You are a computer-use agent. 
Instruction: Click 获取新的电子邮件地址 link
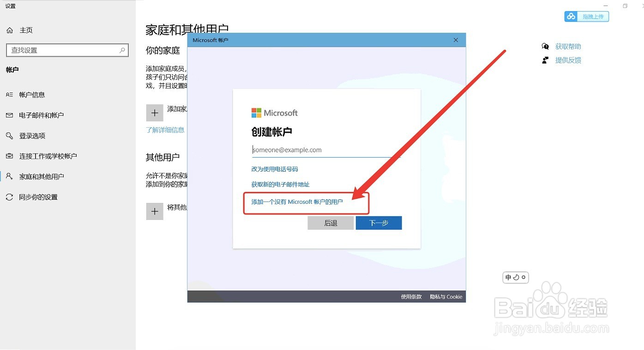(280, 184)
